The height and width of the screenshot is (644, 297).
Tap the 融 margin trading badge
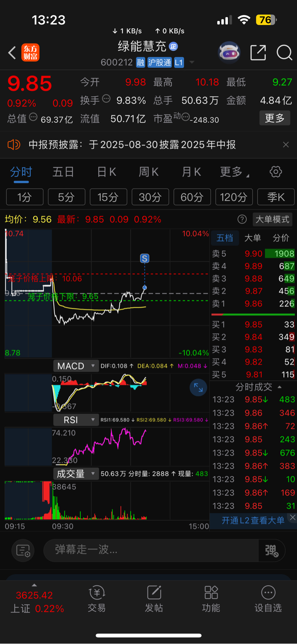(141, 62)
